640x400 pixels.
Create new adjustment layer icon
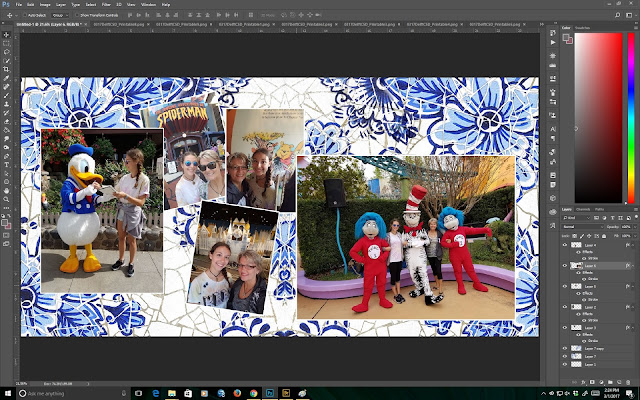click(601, 382)
